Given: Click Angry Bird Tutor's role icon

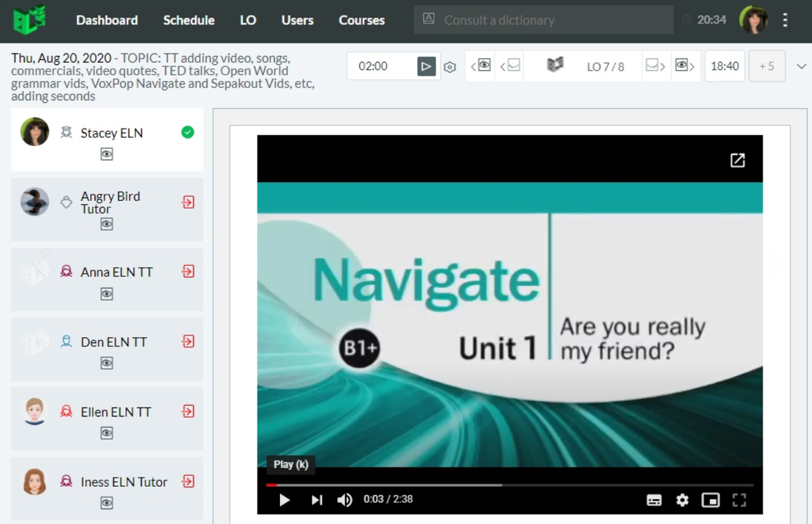Looking at the screenshot, I should pyautogui.click(x=66, y=202).
